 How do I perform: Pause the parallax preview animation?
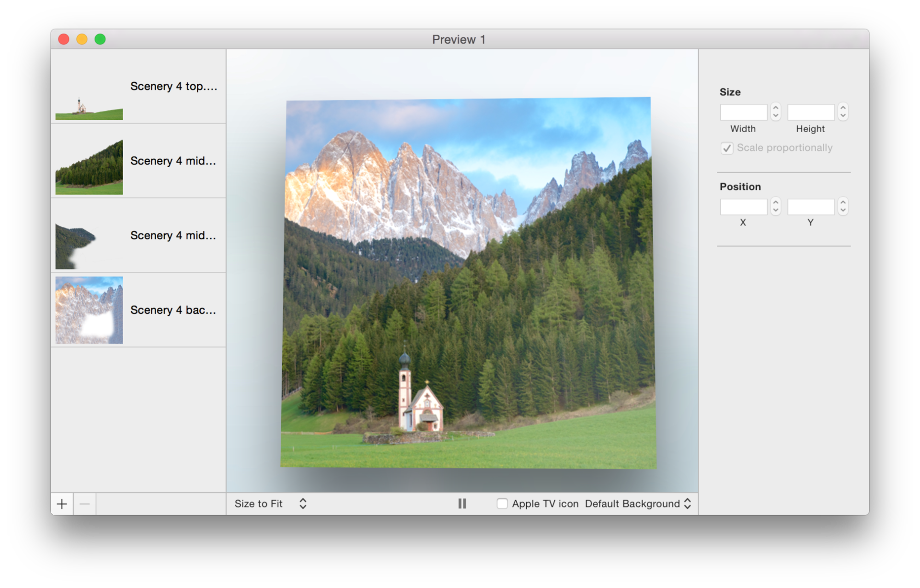tap(462, 503)
